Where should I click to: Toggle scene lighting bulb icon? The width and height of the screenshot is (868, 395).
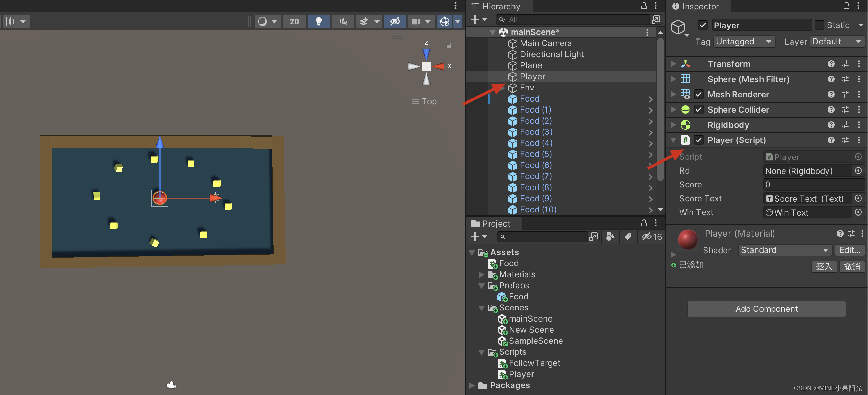tap(318, 21)
